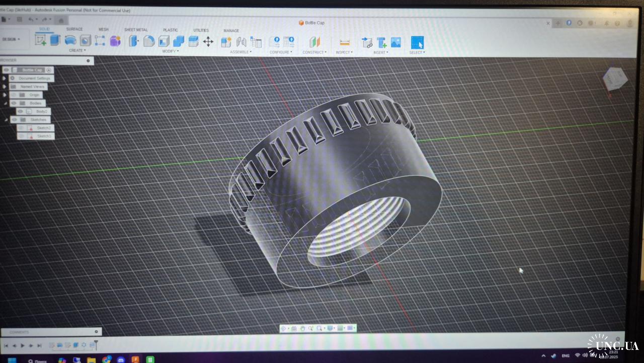Screen dimensions: 644x363
Task: Click the Insert Derive icon
Action: (x=367, y=42)
